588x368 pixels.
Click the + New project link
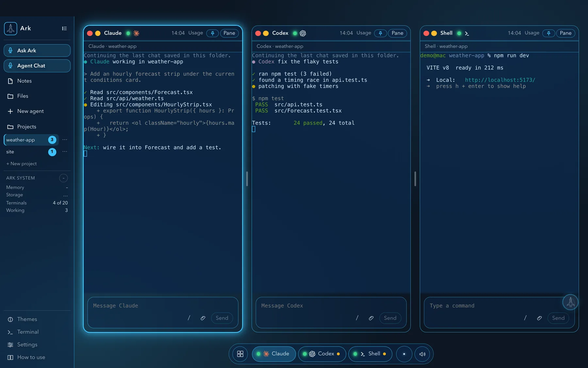coord(22,164)
